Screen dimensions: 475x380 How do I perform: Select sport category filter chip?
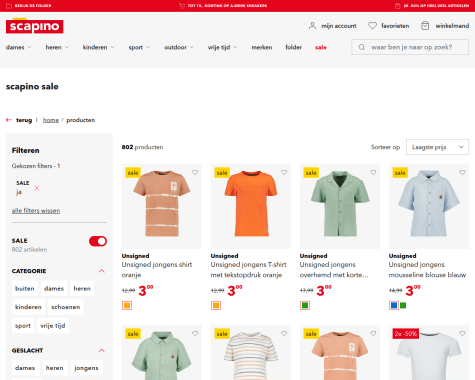23,326
